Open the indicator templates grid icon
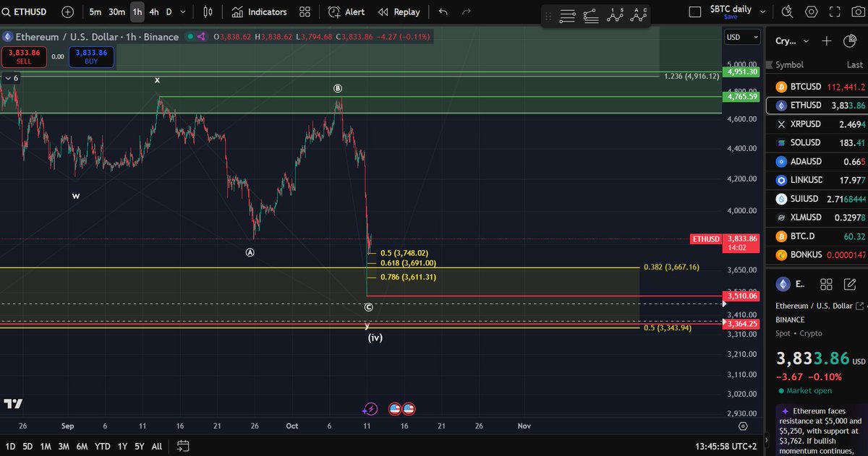868x456 pixels. click(x=305, y=12)
